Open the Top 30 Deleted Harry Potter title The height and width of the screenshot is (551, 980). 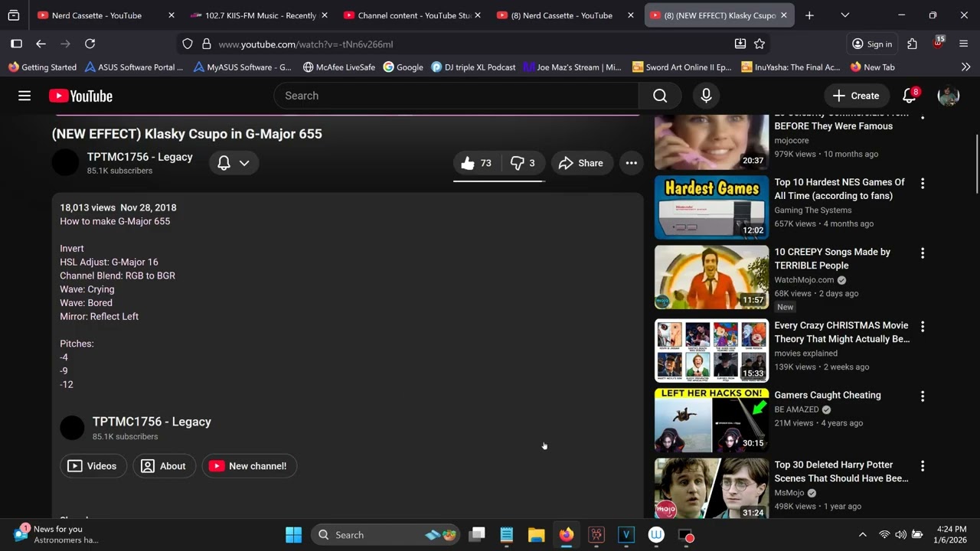[841, 471]
